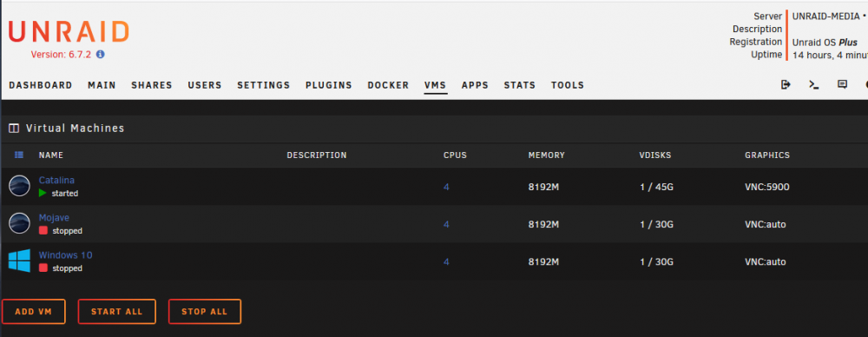Open the feedback icon in the top bar
Screen dimensions: 868x337
tap(843, 85)
